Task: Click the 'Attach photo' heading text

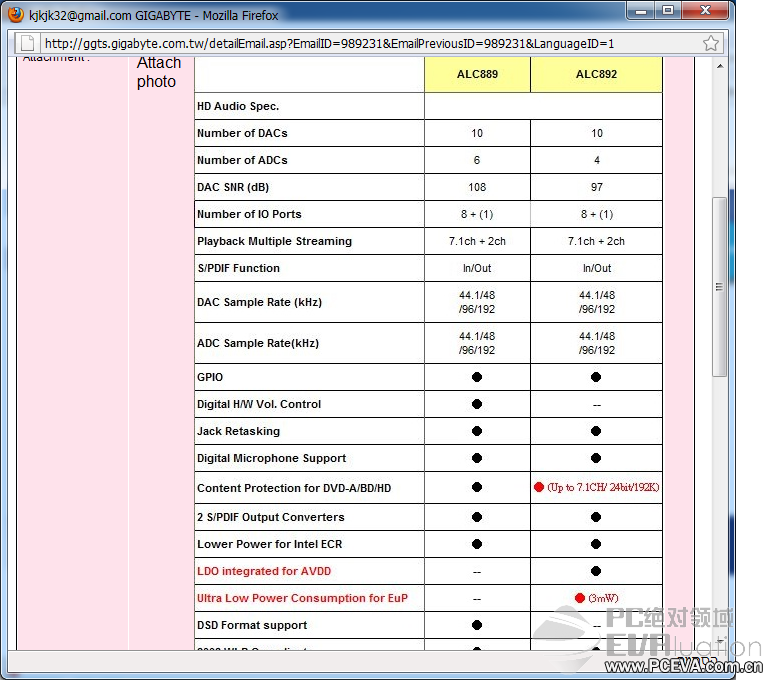Action: pyautogui.click(x=159, y=72)
